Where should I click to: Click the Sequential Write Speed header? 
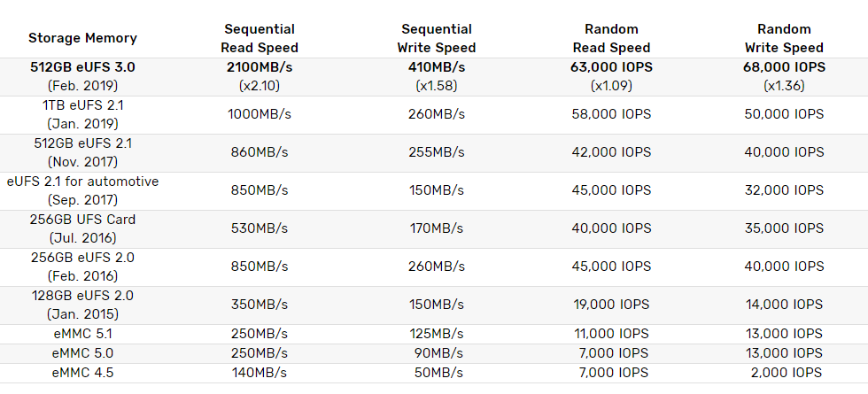point(437,39)
